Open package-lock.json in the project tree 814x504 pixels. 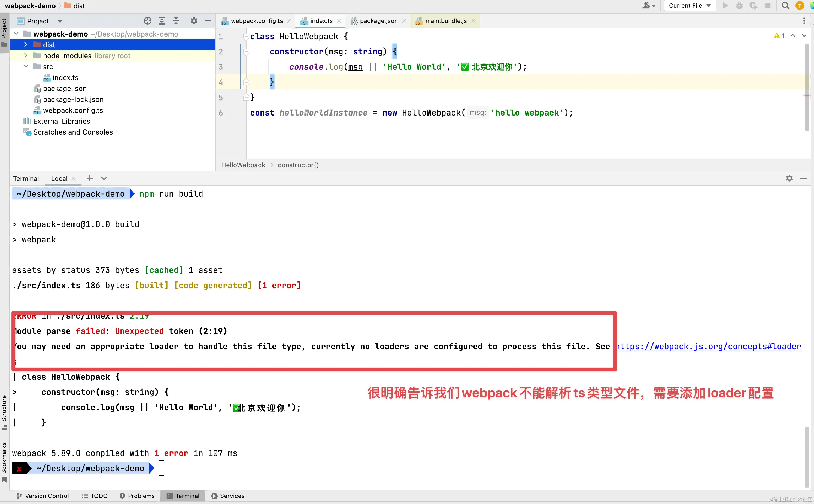(x=73, y=100)
